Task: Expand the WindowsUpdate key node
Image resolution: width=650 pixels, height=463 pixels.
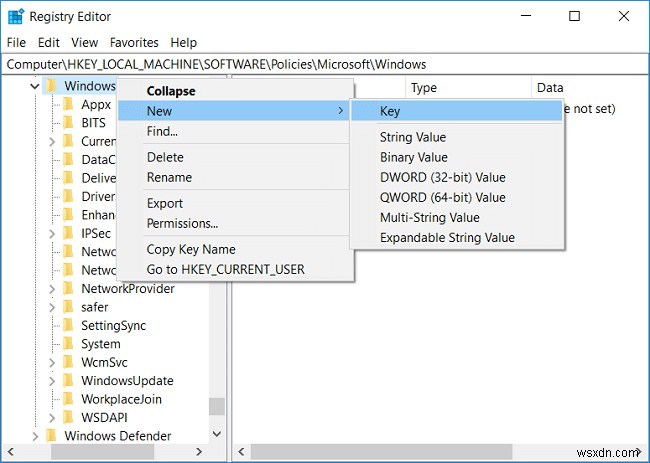Action: pyautogui.click(x=52, y=381)
